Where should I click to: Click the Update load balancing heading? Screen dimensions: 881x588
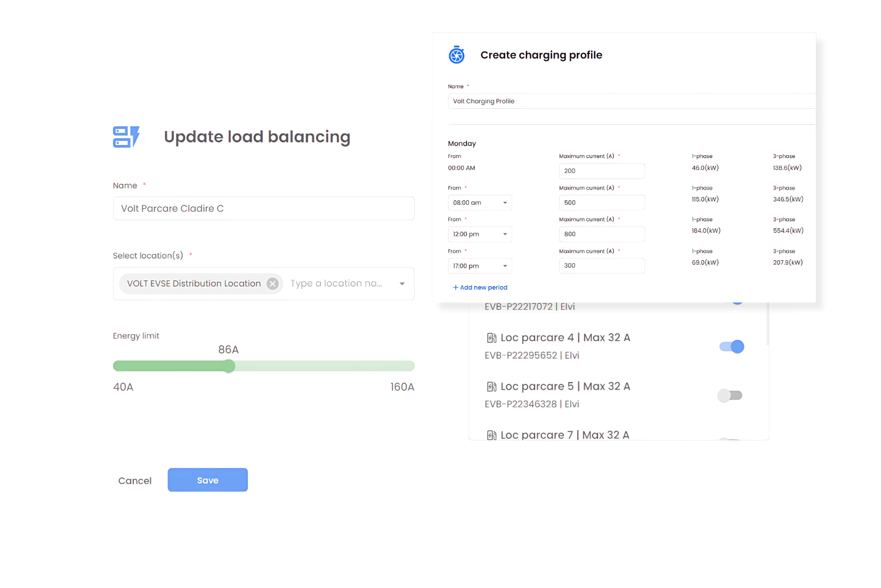257,137
